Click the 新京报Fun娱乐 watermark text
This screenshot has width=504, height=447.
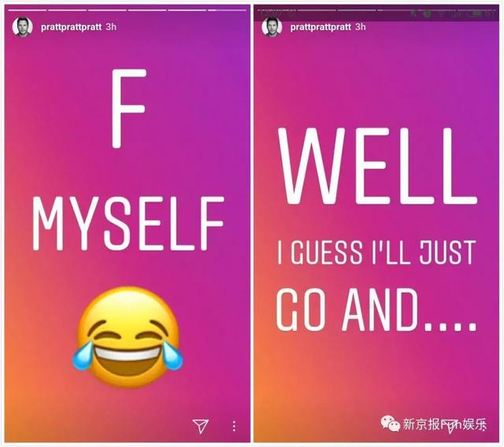tap(445, 424)
